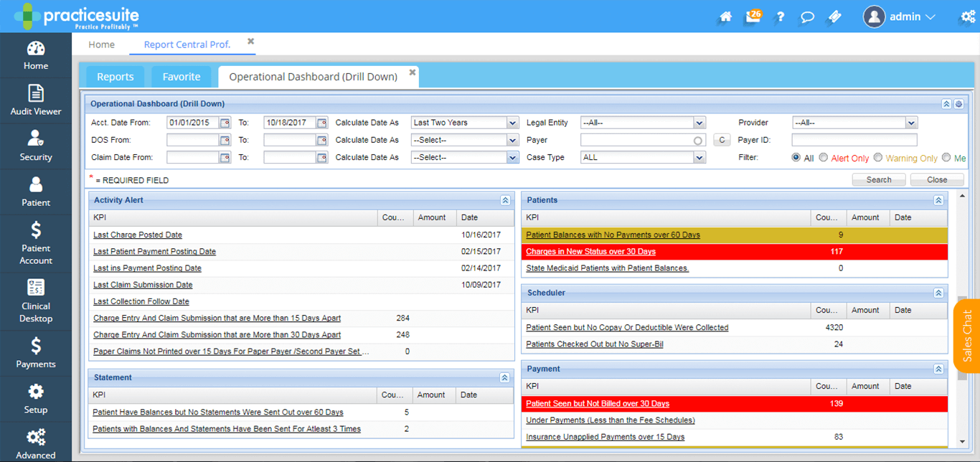Select the Warning Only filter radio
Screen dimensions: 980x462
point(878,158)
